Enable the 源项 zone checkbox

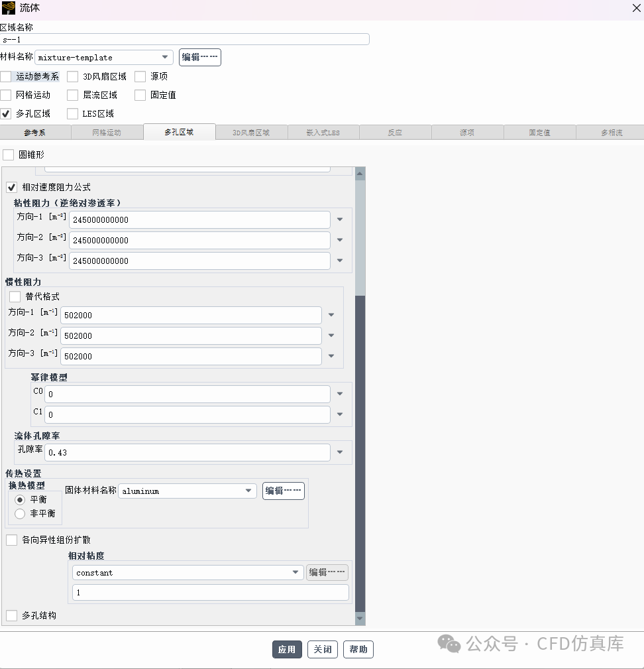click(x=139, y=76)
